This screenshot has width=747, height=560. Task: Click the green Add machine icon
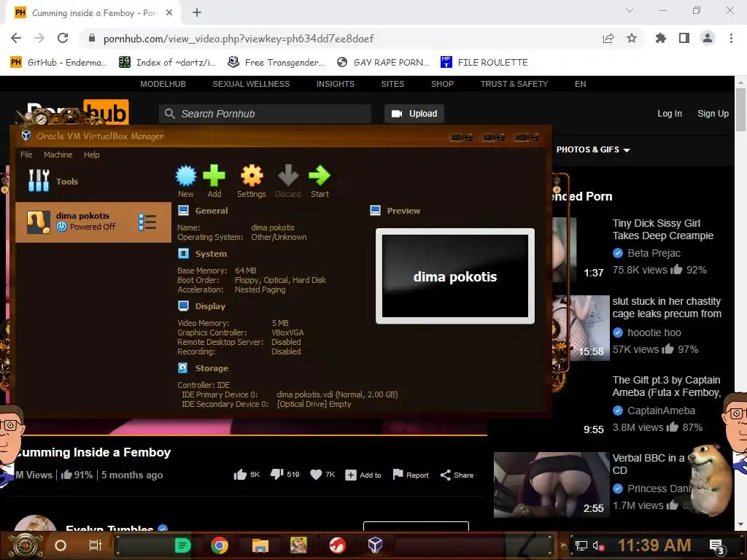(214, 176)
